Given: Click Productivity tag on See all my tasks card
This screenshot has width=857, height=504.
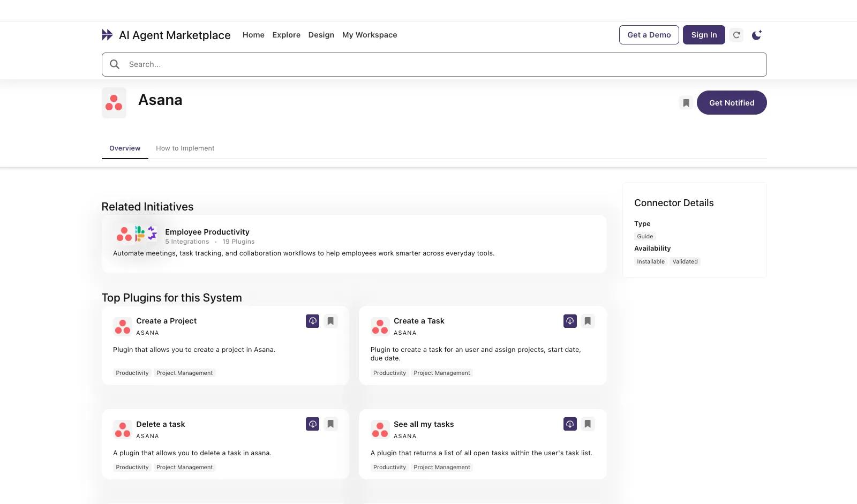Looking at the screenshot, I should click(389, 467).
